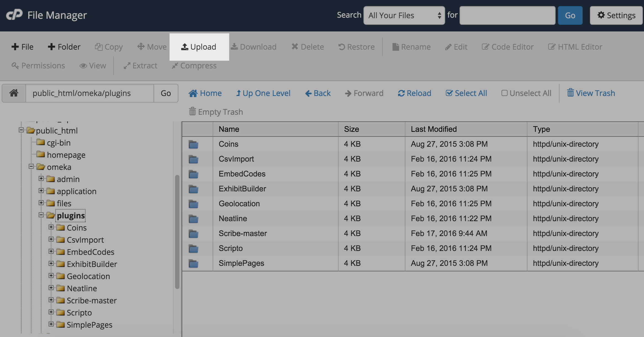Click the cPanel logo icon
Screen dimensions: 644x337
(x=14, y=15)
